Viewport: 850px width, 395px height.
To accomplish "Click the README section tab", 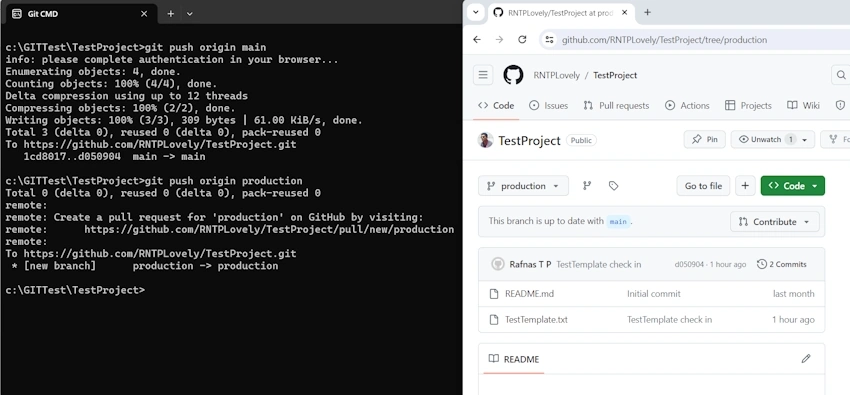I will pyautogui.click(x=513, y=359).
